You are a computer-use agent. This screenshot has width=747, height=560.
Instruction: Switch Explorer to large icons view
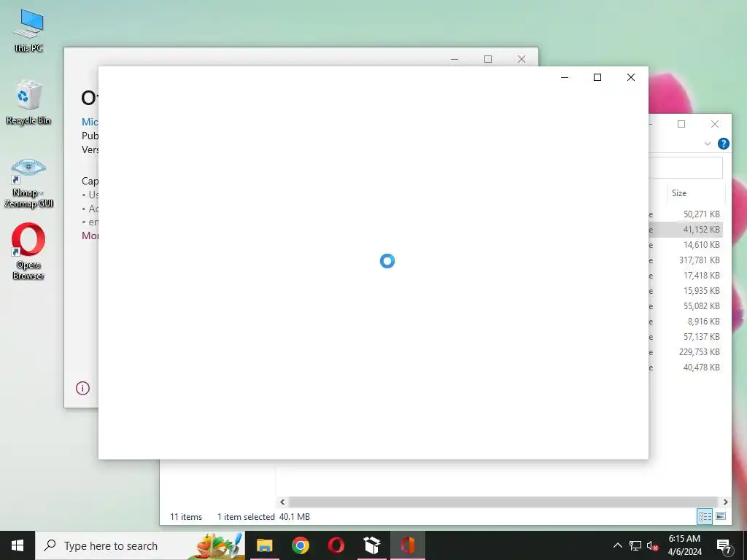[x=721, y=516]
